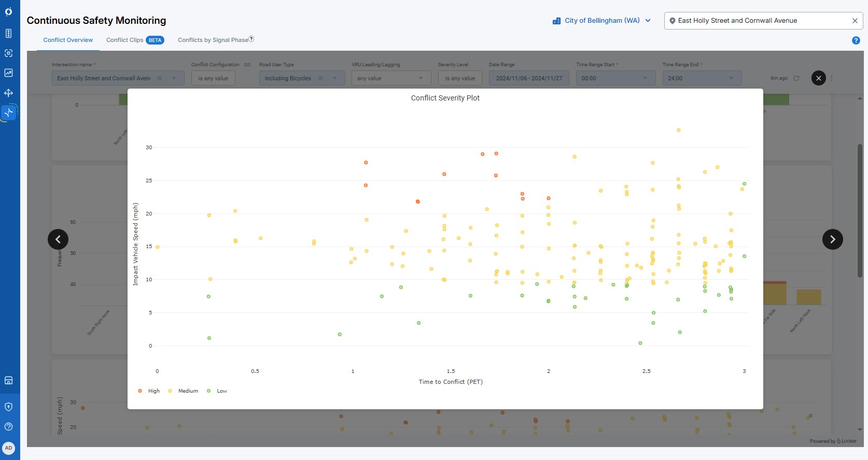Open the VRU Leading/Lagging dropdown
The image size is (868, 460).
point(390,78)
